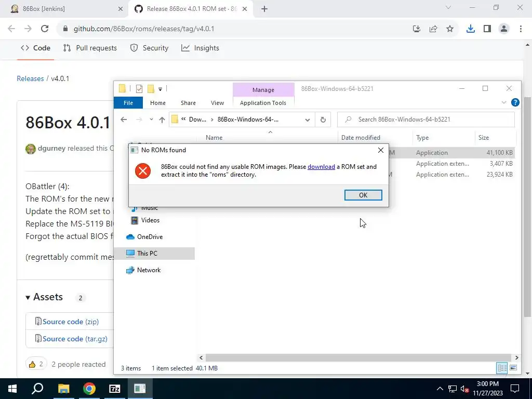
Task: Click the GitHub address bar URL
Action: (144, 29)
